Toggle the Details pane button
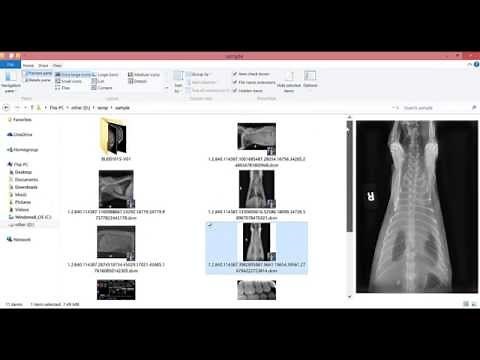This screenshot has width=480, height=360. point(39,80)
